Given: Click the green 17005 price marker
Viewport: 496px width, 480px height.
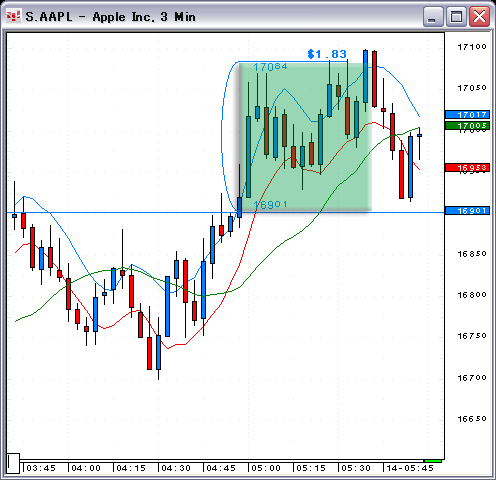Looking at the screenshot, I should (x=467, y=126).
